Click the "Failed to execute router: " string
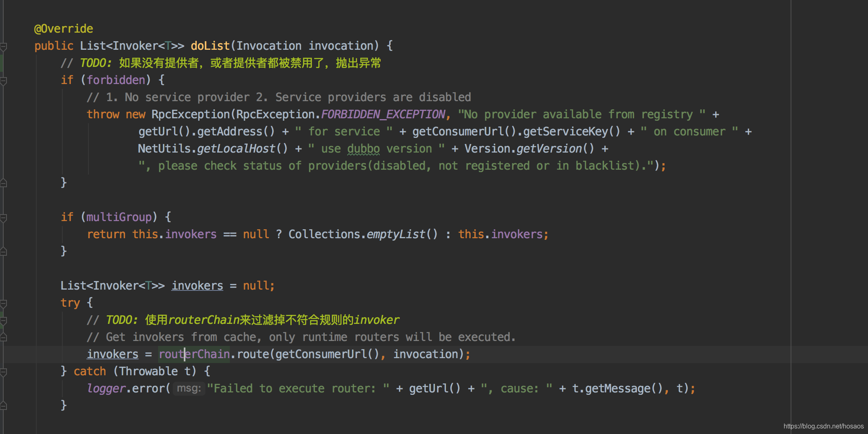The image size is (868, 434). tap(298, 388)
